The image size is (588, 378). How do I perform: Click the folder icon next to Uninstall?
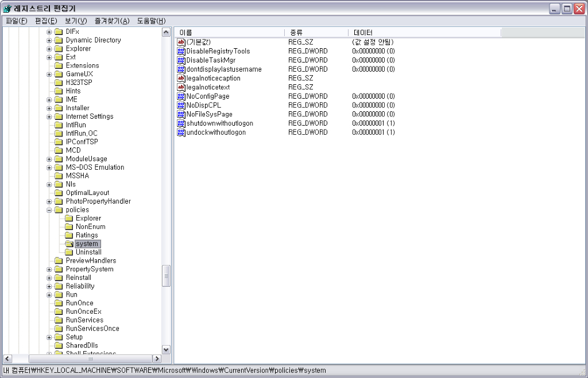69,252
